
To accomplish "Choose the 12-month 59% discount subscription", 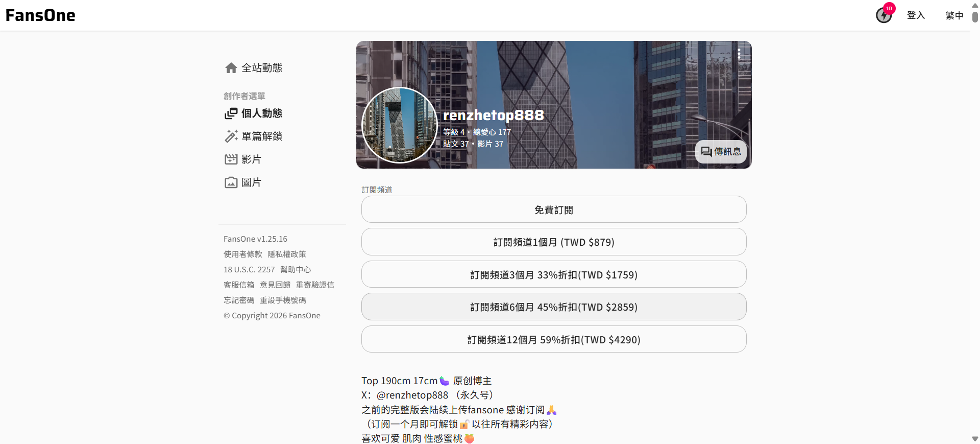I will [x=554, y=340].
